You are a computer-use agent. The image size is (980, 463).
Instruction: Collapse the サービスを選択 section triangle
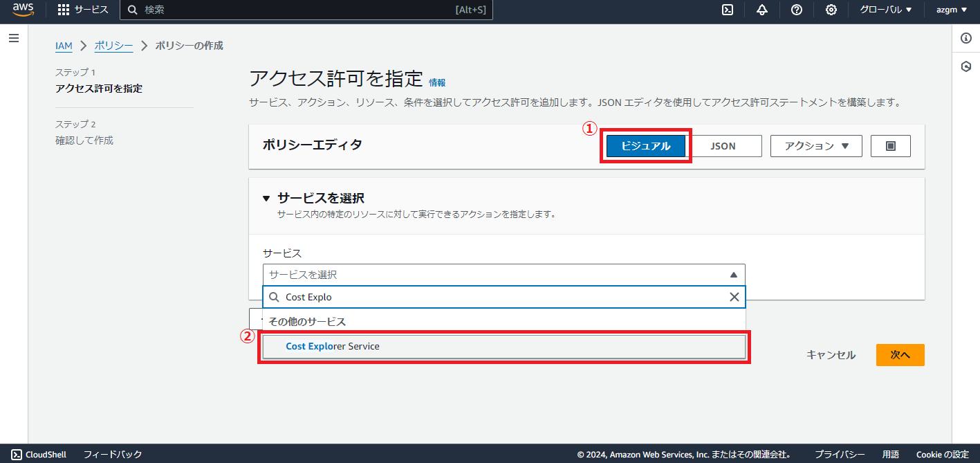tap(266, 197)
